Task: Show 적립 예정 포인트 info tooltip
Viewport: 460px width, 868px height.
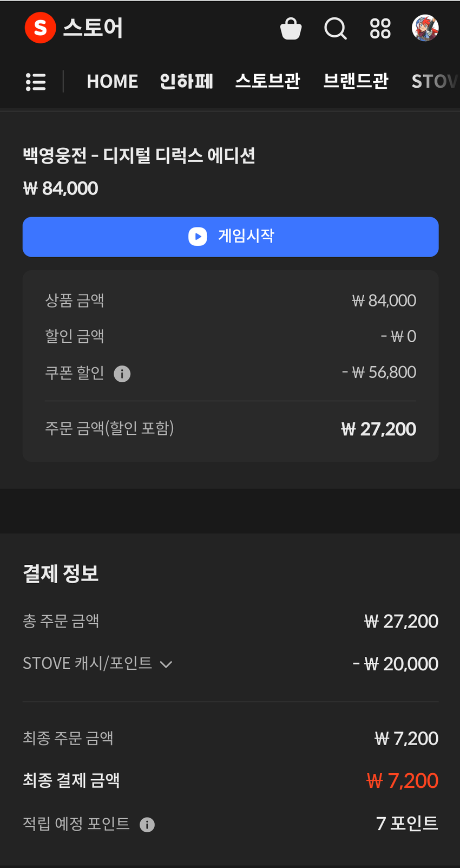Action: pyautogui.click(x=147, y=825)
